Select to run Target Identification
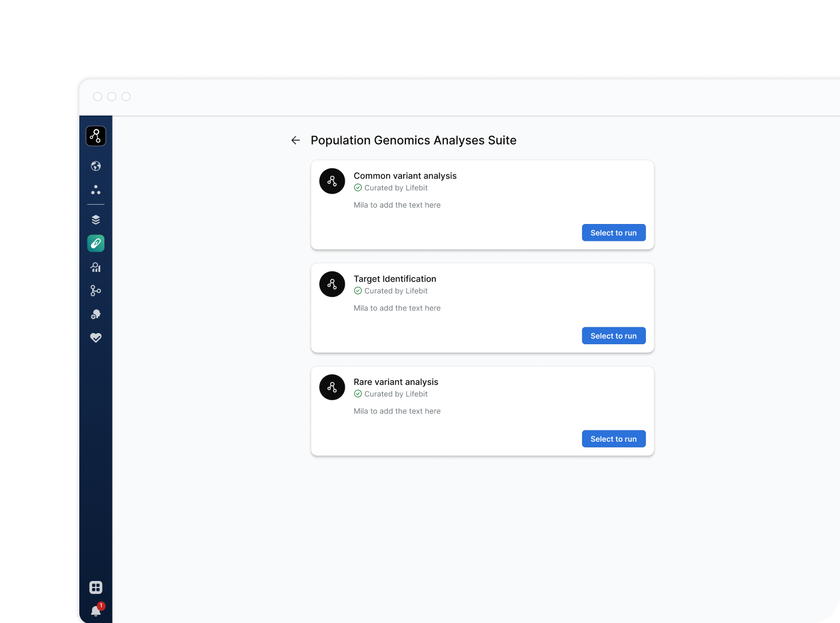 (x=614, y=336)
